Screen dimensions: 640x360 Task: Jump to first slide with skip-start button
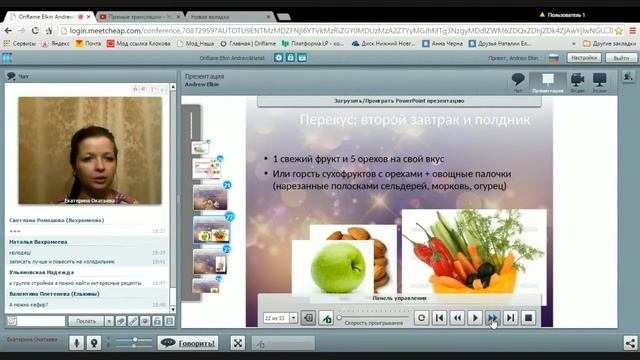[x=439, y=318]
